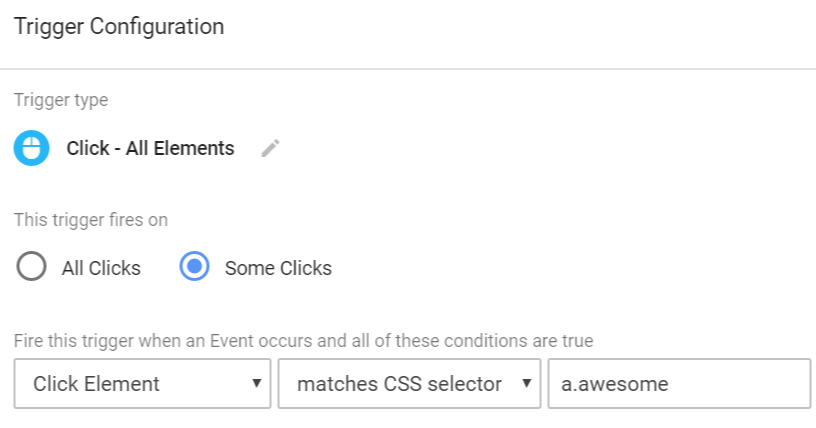Click the "Trigger type" label

(61, 100)
